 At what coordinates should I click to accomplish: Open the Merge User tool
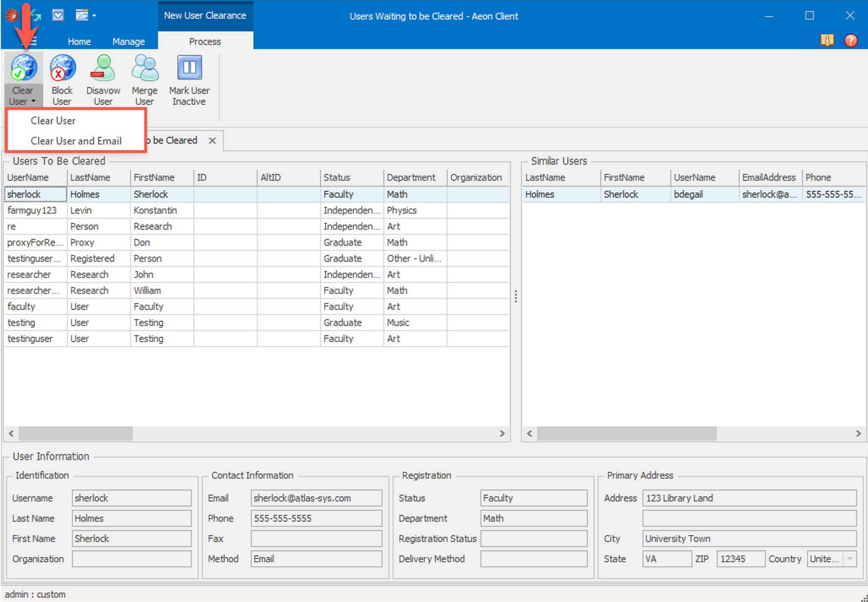(x=144, y=68)
